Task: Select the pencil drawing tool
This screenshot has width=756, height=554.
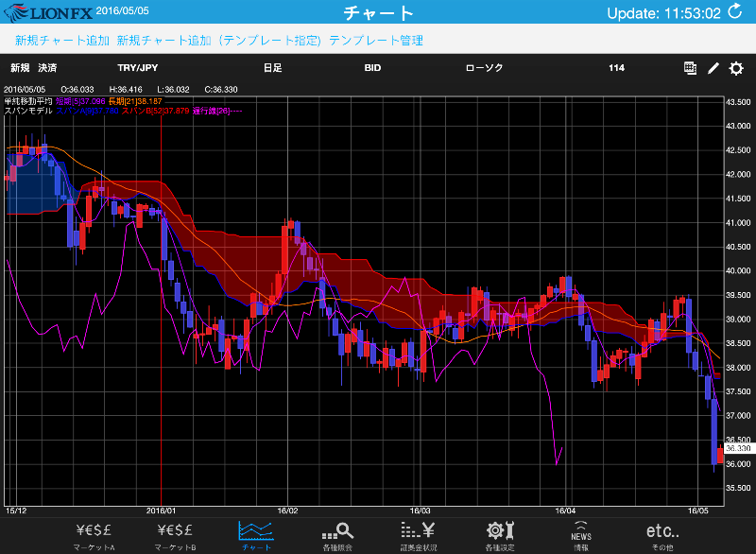Action: click(713, 68)
